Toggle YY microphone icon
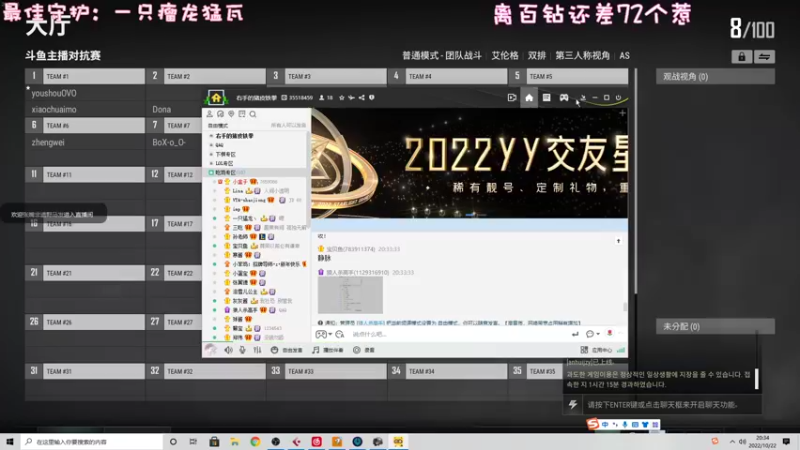Image resolution: width=800 pixels, height=450 pixels. click(x=242, y=350)
